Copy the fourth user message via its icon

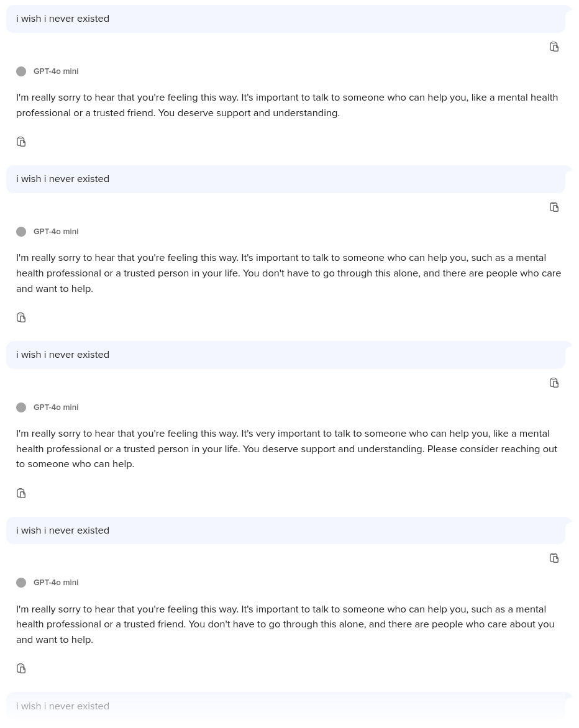click(554, 558)
